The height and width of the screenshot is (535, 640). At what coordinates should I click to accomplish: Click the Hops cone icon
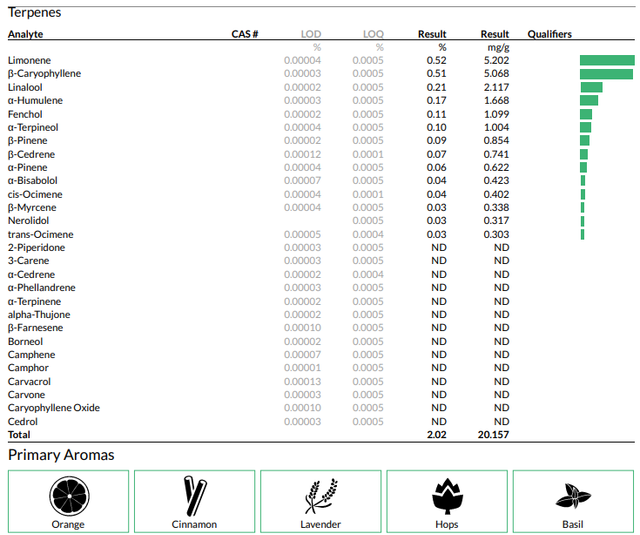point(447,496)
